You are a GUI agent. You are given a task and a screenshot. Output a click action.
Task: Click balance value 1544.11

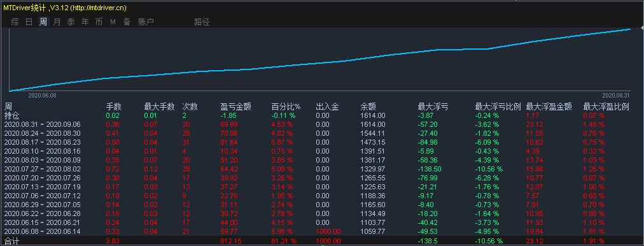[x=373, y=133]
